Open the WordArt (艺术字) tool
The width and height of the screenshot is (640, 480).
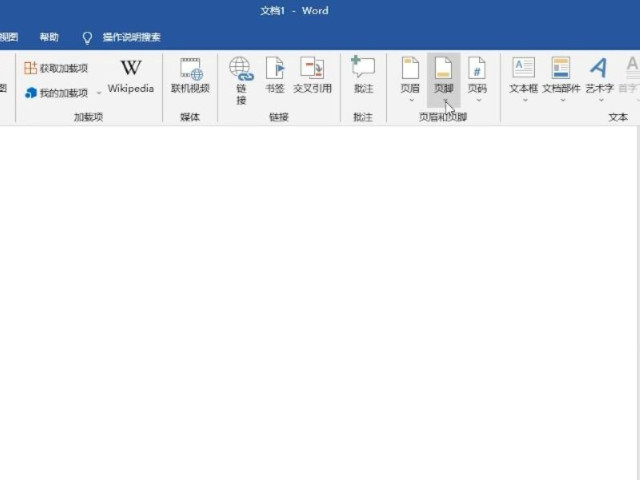(599, 76)
